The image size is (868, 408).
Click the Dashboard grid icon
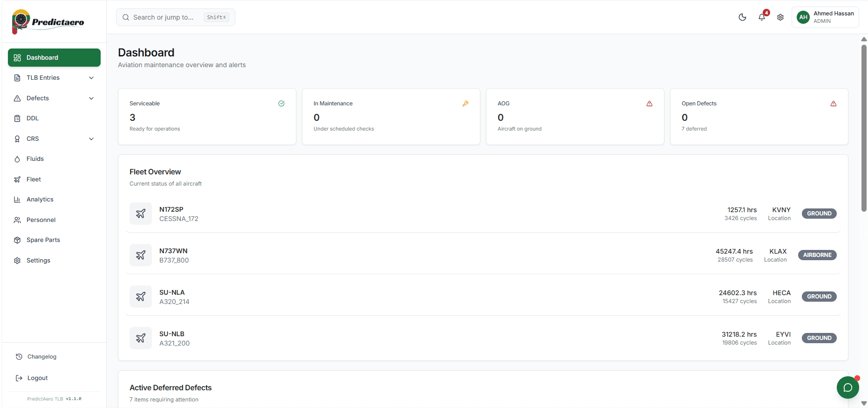click(17, 57)
